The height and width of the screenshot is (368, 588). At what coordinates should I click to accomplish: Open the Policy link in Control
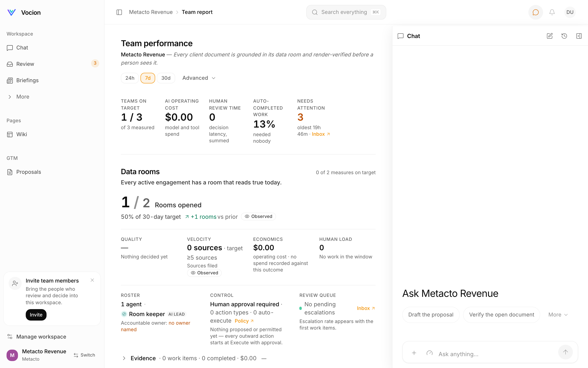(x=244, y=321)
